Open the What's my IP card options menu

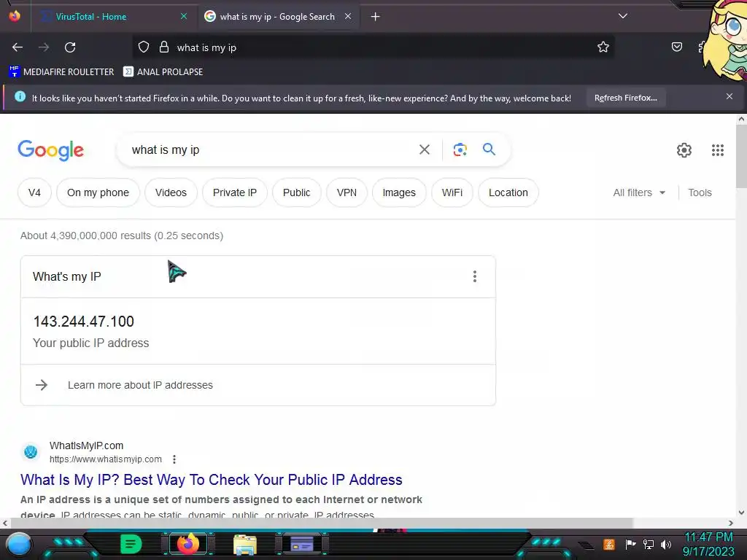[x=474, y=276]
